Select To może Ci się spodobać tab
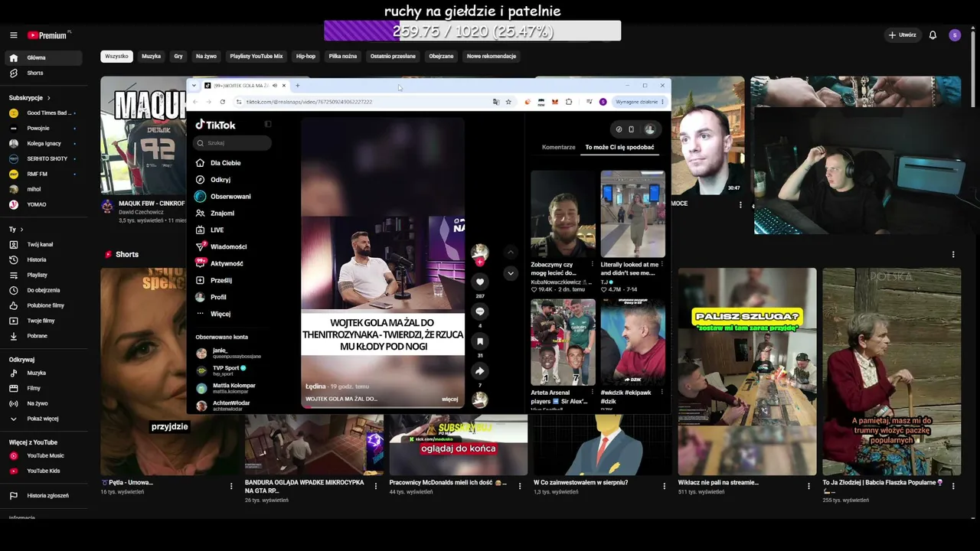 tap(619, 147)
